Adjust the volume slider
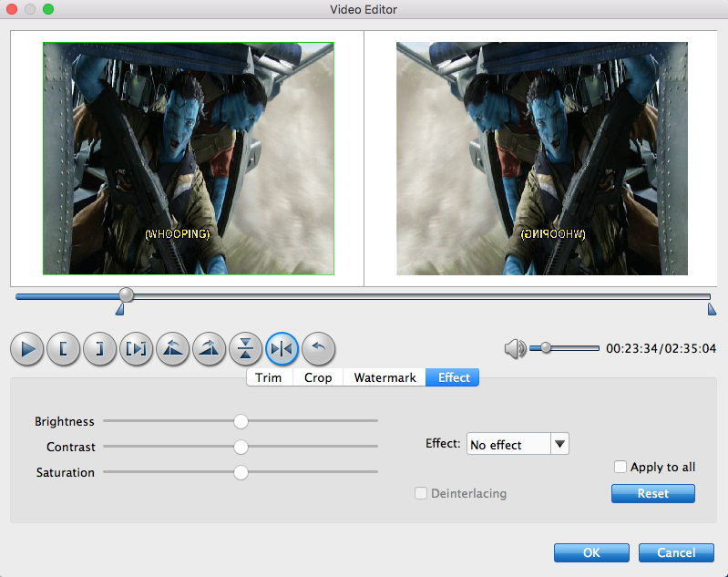The image size is (728, 577). (x=564, y=348)
